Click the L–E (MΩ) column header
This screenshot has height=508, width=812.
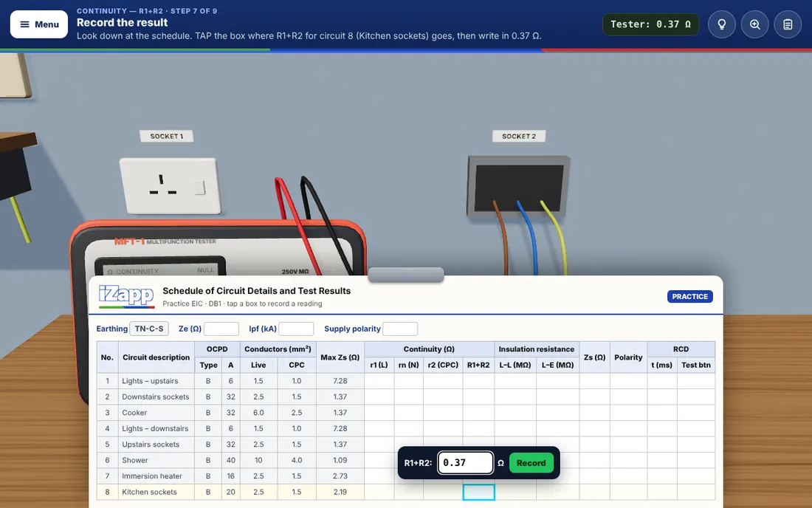[x=558, y=365]
